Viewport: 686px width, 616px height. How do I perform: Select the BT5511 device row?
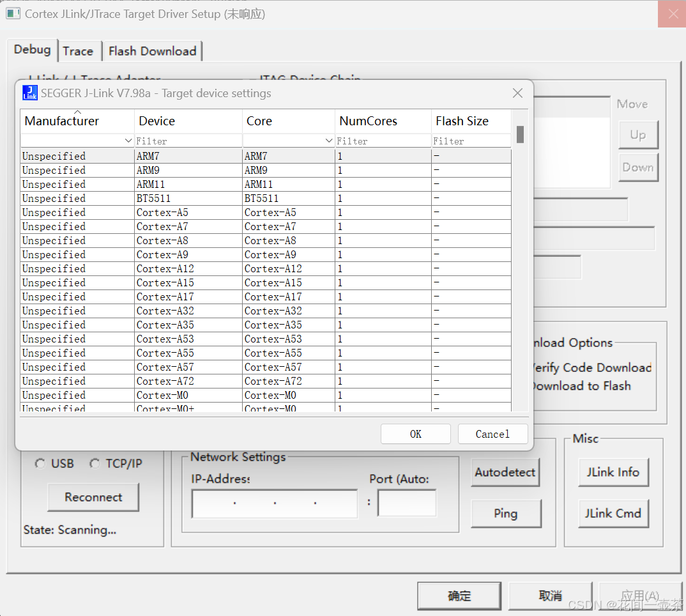click(266, 198)
